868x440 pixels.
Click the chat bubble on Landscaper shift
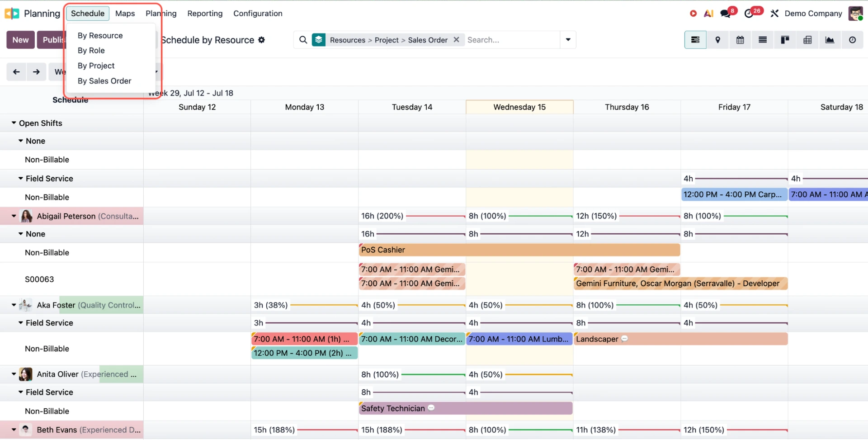[x=624, y=339]
